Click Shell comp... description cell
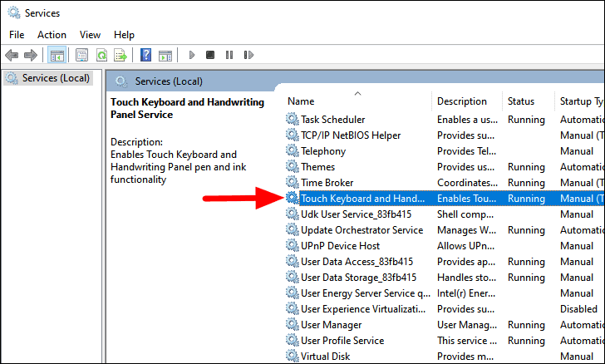This screenshot has height=364, width=605. [465, 214]
